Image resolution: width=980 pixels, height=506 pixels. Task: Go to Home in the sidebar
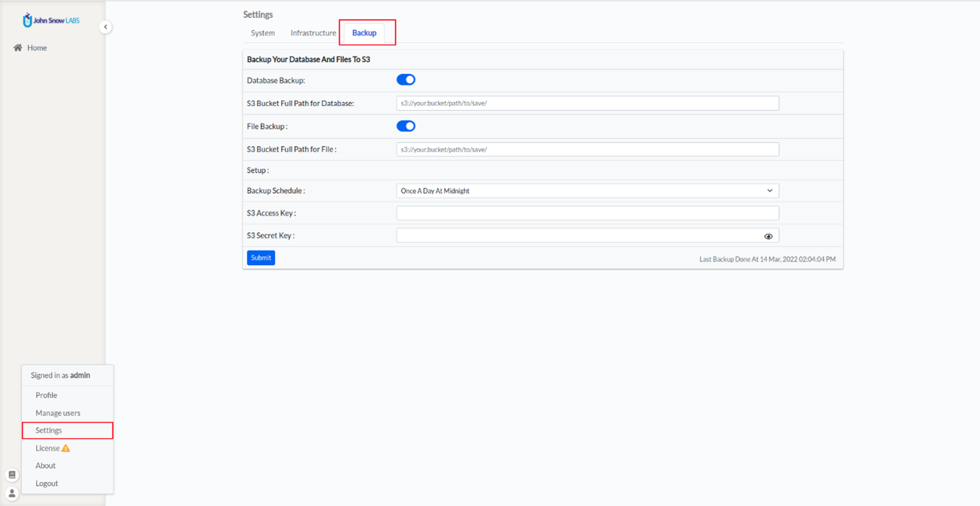pos(37,48)
